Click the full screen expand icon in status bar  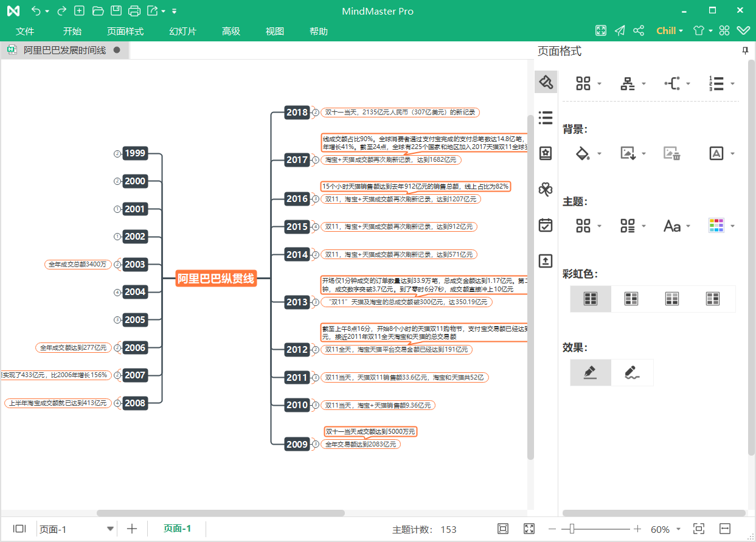[529, 529]
